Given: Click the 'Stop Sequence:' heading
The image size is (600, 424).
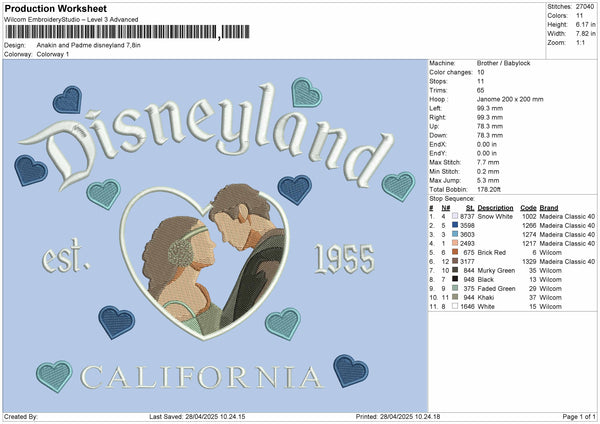Looking at the screenshot, I should 452,199.
